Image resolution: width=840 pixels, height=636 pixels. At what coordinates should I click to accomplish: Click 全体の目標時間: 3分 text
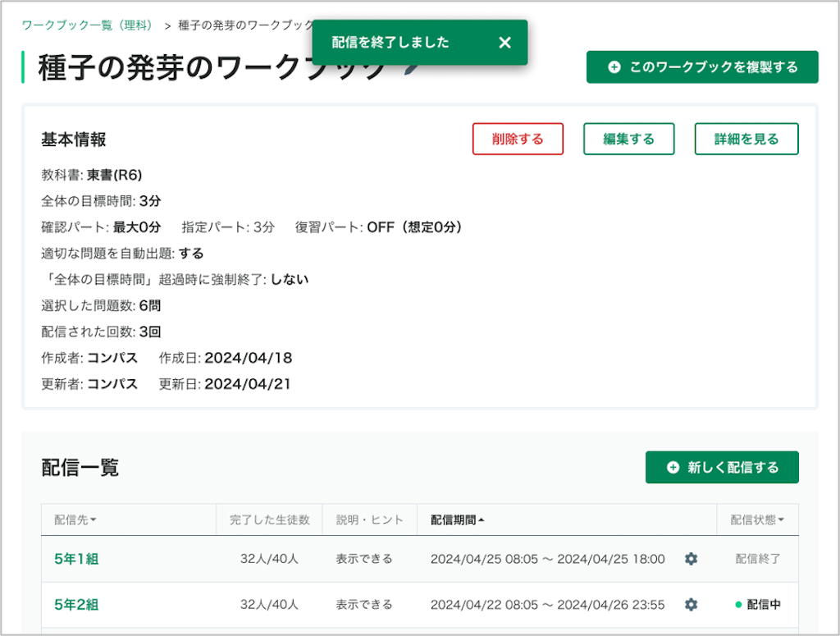tap(101, 201)
